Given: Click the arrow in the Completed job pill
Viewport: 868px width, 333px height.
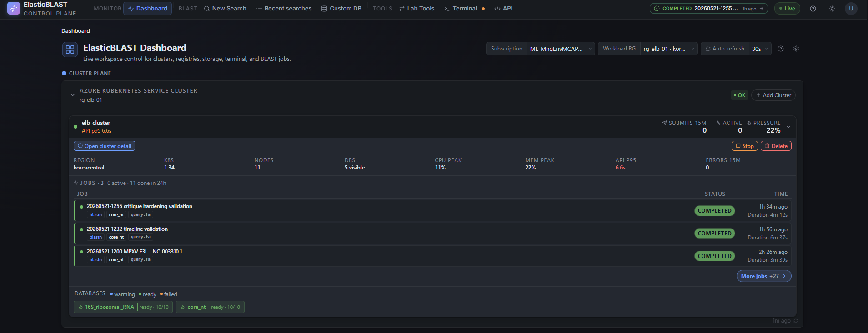Looking at the screenshot, I should pyautogui.click(x=762, y=9).
